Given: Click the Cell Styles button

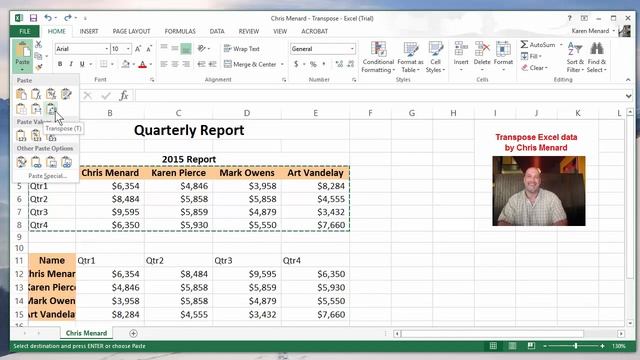Looking at the screenshot, I should tap(435, 57).
